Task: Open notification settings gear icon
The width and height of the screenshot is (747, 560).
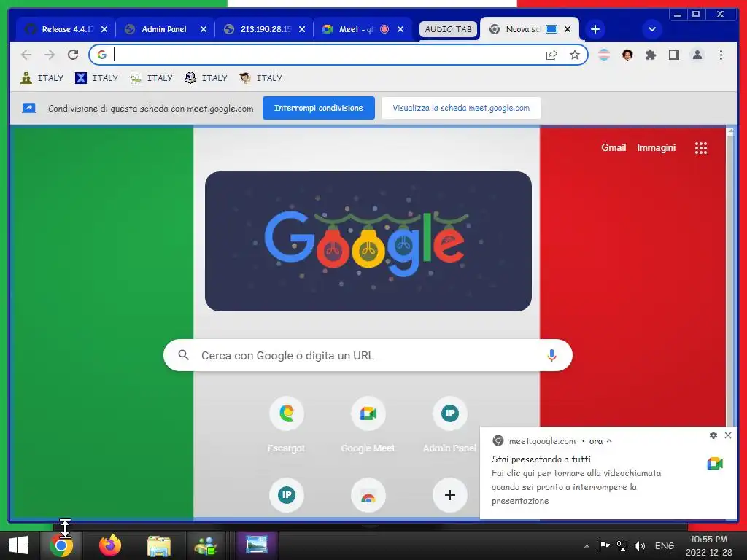Action: 713,435
